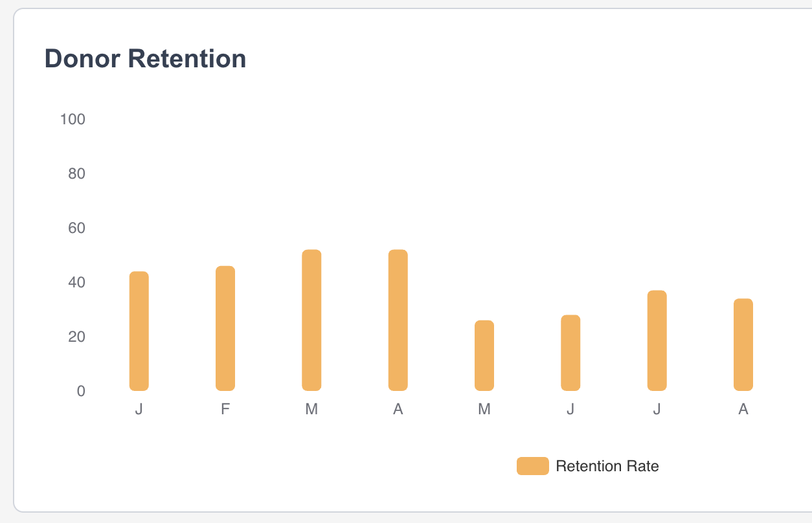Click the bar above the first A label

click(x=398, y=320)
